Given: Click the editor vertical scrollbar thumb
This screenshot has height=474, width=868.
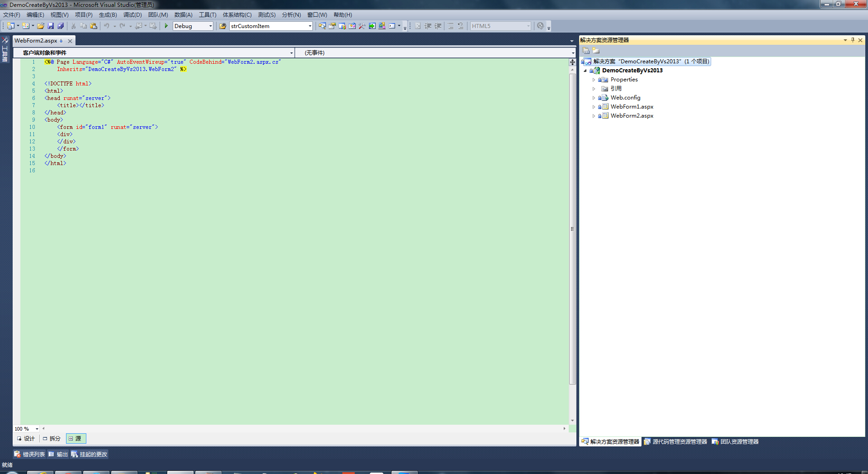Looking at the screenshot, I should 572,228.
